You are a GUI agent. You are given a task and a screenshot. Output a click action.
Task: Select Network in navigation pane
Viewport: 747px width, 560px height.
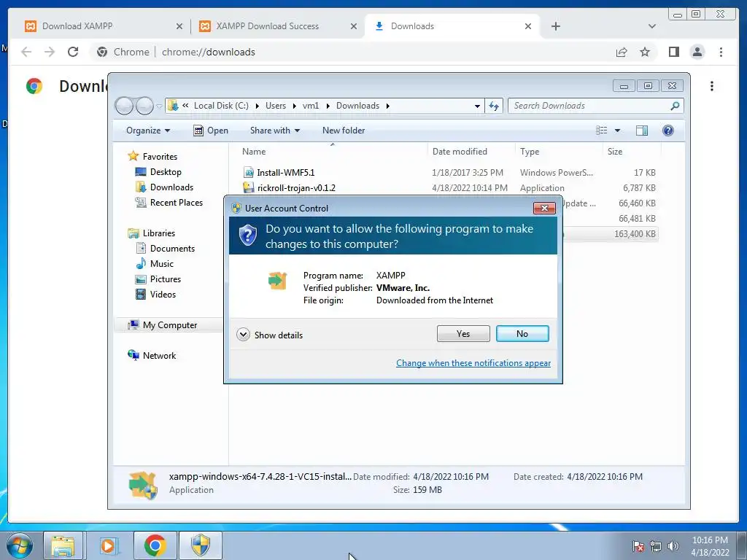(159, 355)
